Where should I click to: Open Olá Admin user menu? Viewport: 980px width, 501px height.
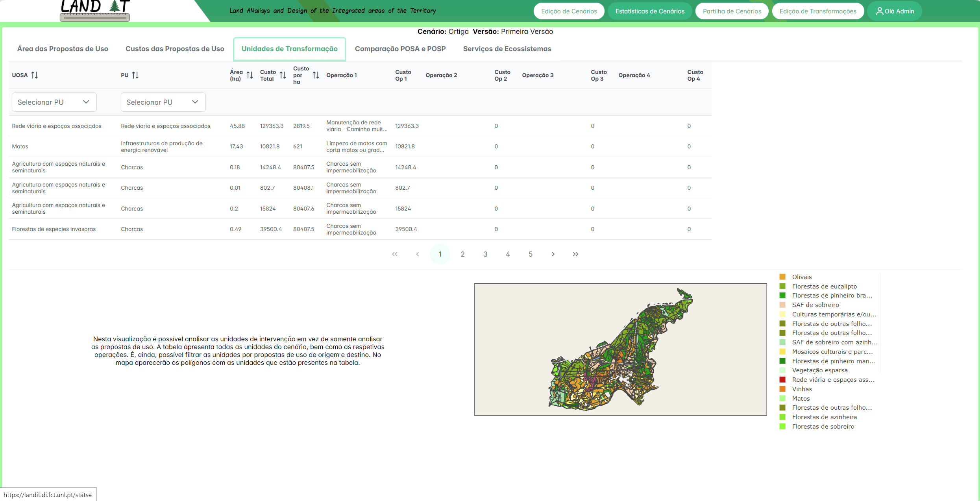click(895, 11)
